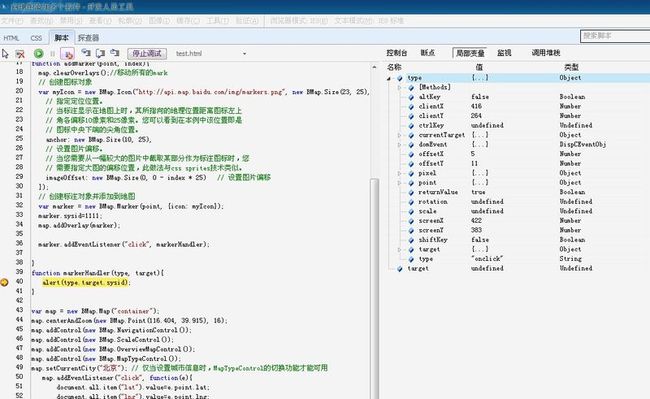The height and width of the screenshot is (399, 650).
Task: Expand the nested target object node
Action: 400,249
